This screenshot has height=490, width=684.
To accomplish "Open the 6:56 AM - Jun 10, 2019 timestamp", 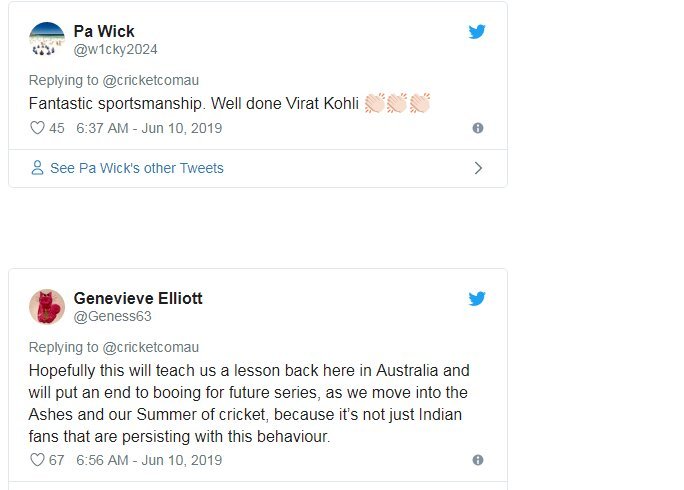I will [149, 460].
